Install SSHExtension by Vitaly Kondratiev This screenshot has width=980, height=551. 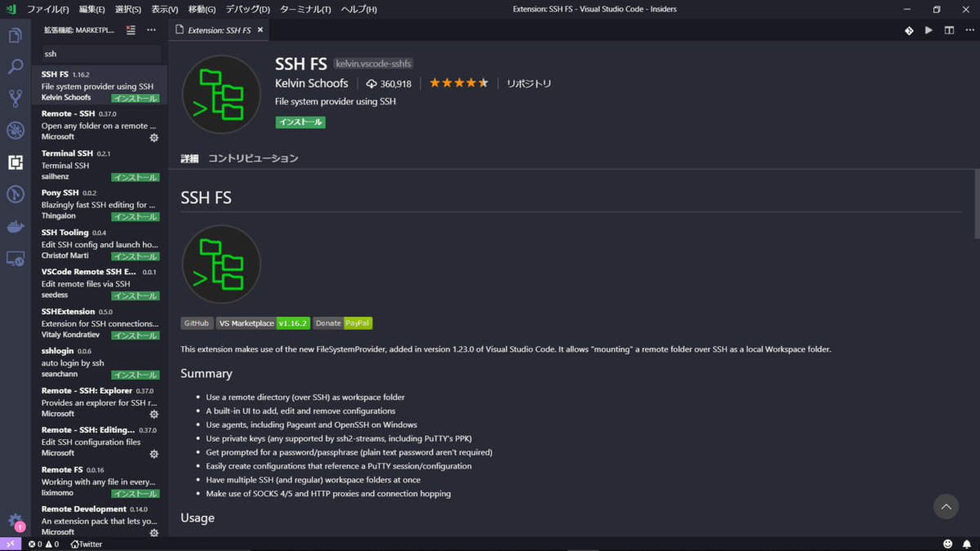[136, 335]
